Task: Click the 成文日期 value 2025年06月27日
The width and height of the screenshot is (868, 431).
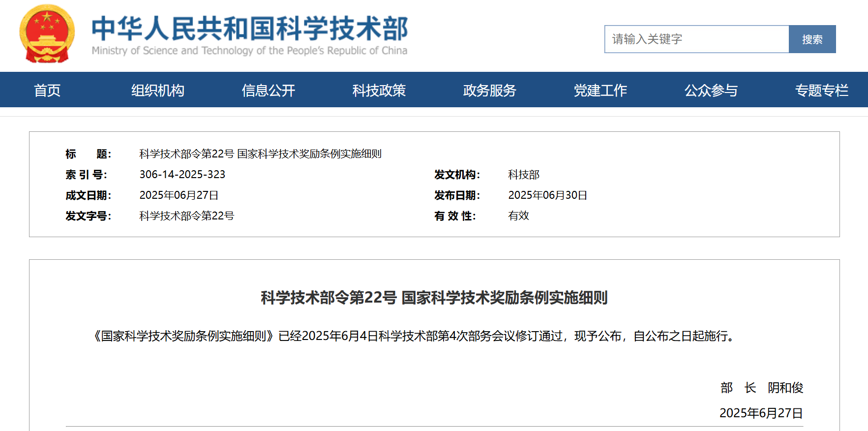Action: pyautogui.click(x=179, y=195)
